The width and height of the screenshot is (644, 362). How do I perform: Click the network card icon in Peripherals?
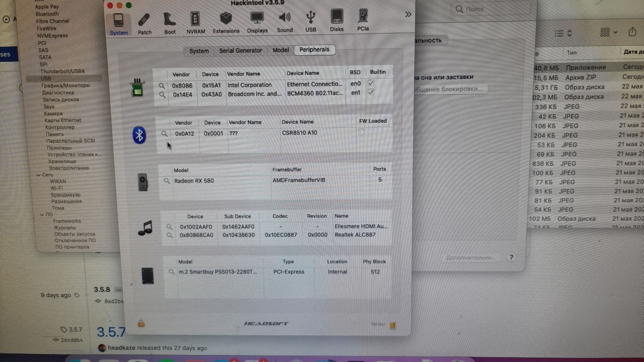[136, 88]
